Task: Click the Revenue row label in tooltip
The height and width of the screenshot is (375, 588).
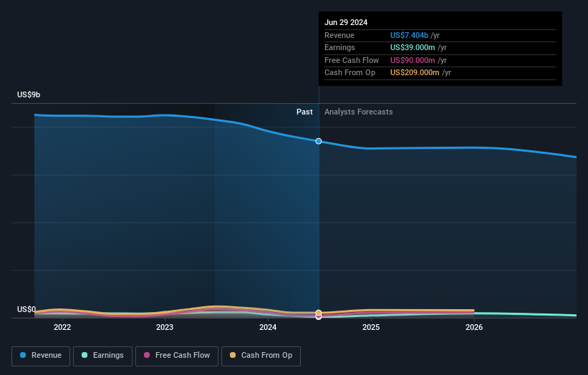Action: point(339,35)
